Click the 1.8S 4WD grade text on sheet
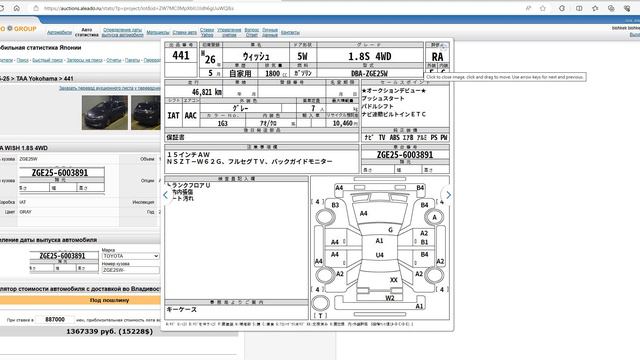Viewport: 640px width, 360px height. (369, 56)
